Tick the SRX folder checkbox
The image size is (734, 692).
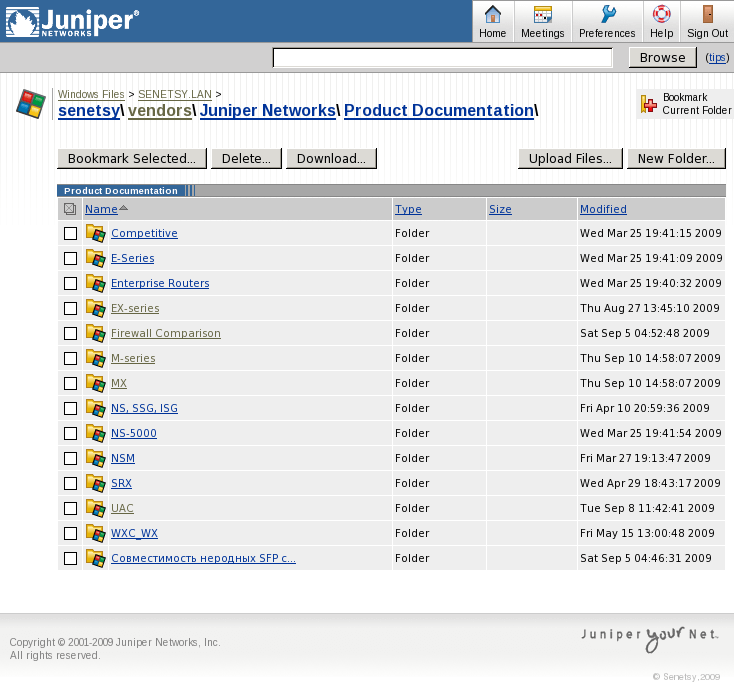(x=70, y=484)
